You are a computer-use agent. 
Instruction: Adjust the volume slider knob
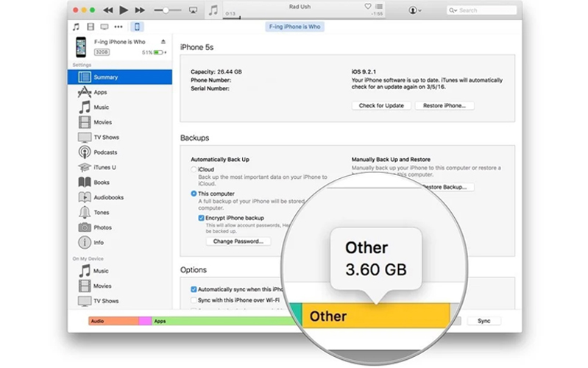click(166, 10)
